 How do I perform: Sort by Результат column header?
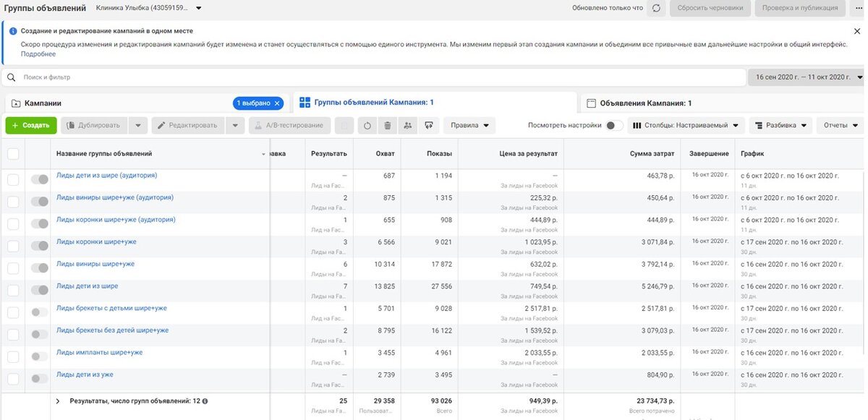click(329, 153)
